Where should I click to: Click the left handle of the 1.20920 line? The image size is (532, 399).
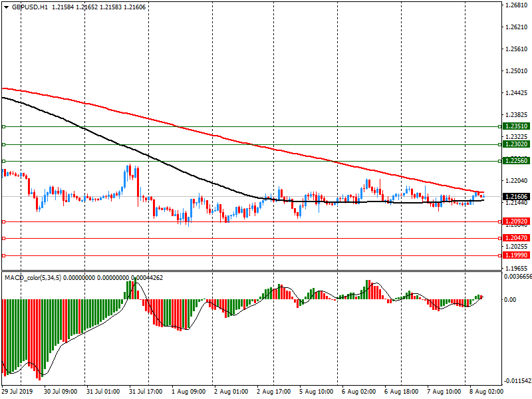[4, 222]
